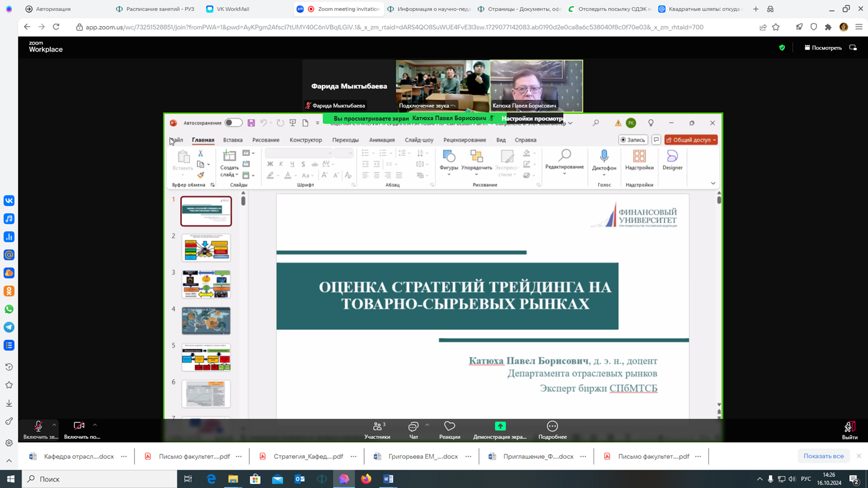
Task: Toggle text shadow S formatting
Action: tap(303, 164)
